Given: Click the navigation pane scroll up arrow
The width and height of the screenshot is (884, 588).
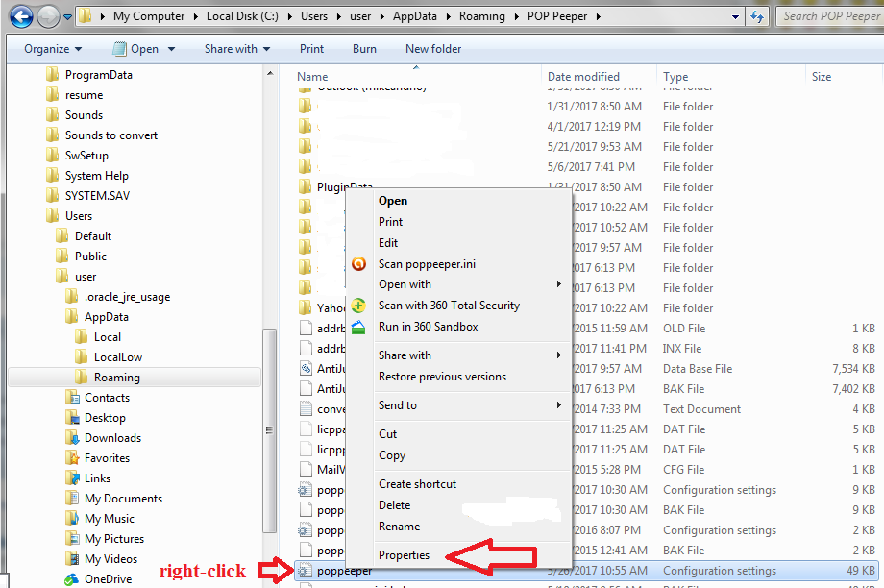Looking at the screenshot, I should [x=270, y=73].
